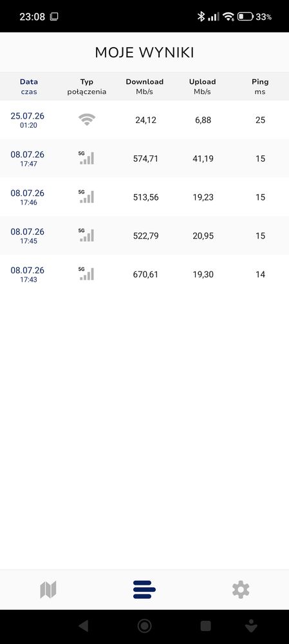Sort by the Data czas column header
The height and width of the screenshot is (644, 289).
29,86
